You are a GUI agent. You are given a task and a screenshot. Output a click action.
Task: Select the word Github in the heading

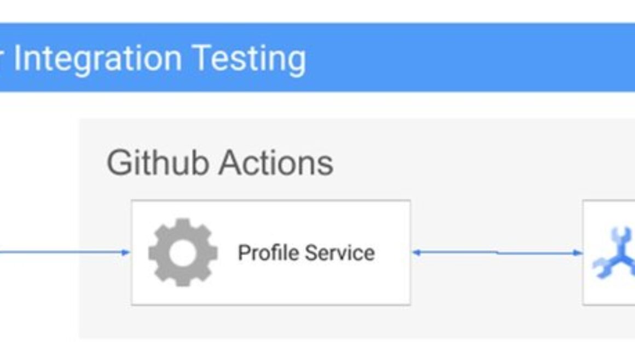[x=158, y=163]
